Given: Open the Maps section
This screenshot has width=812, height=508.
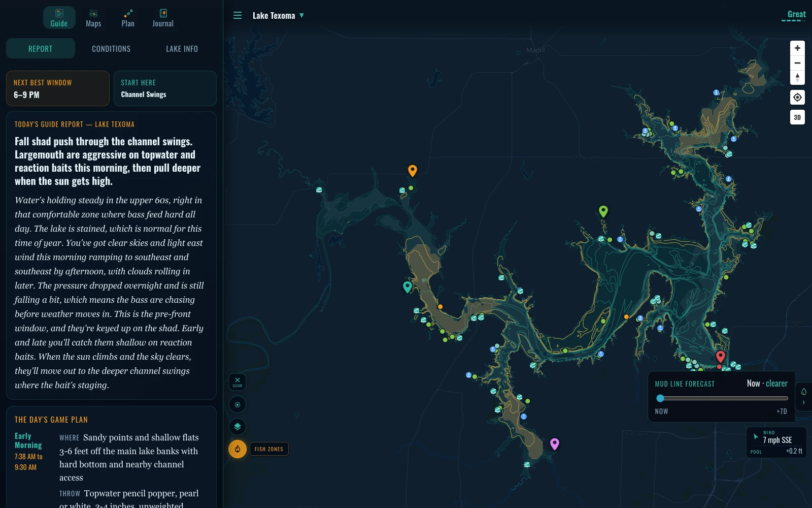Looking at the screenshot, I should 93,18.
